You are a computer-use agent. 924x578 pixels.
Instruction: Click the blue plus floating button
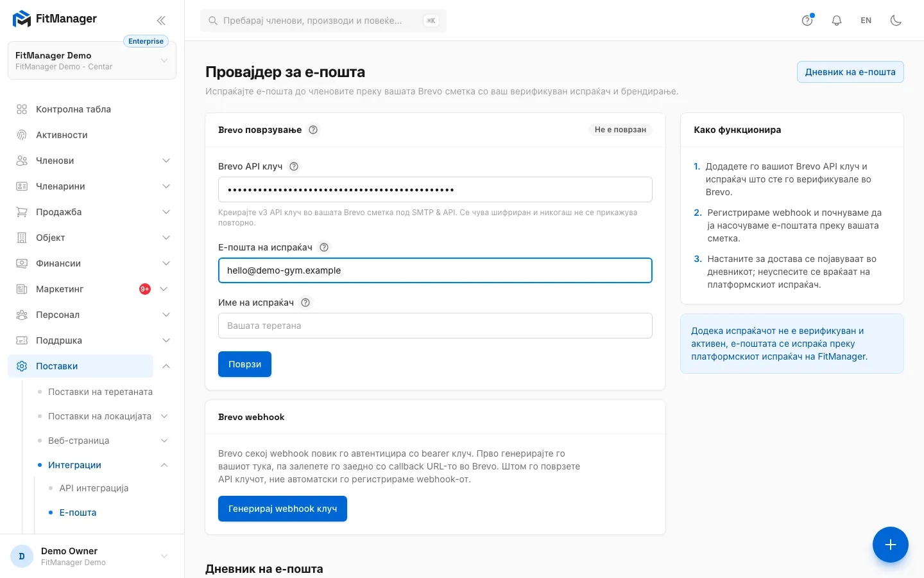[x=890, y=545]
